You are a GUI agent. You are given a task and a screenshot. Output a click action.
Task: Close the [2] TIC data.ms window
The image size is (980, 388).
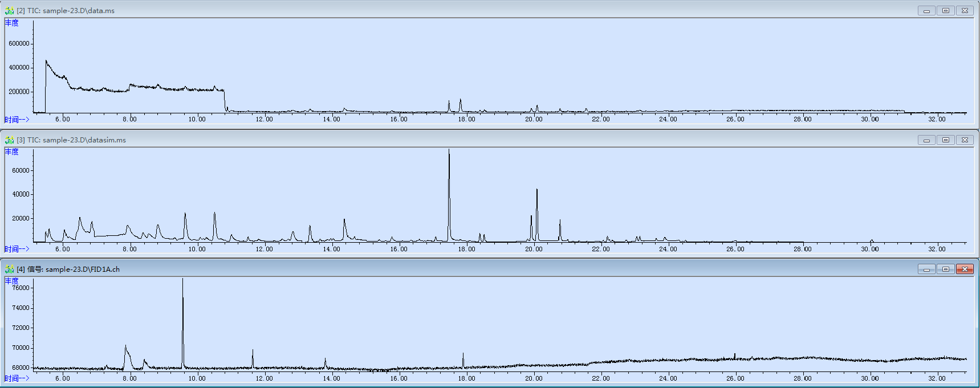pyautogui.click(x=965, y=11)
